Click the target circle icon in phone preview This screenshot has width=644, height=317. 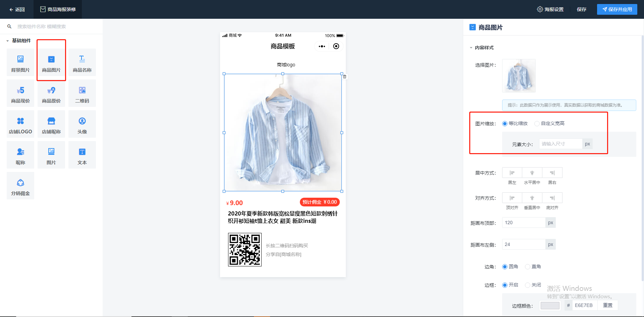336,46
